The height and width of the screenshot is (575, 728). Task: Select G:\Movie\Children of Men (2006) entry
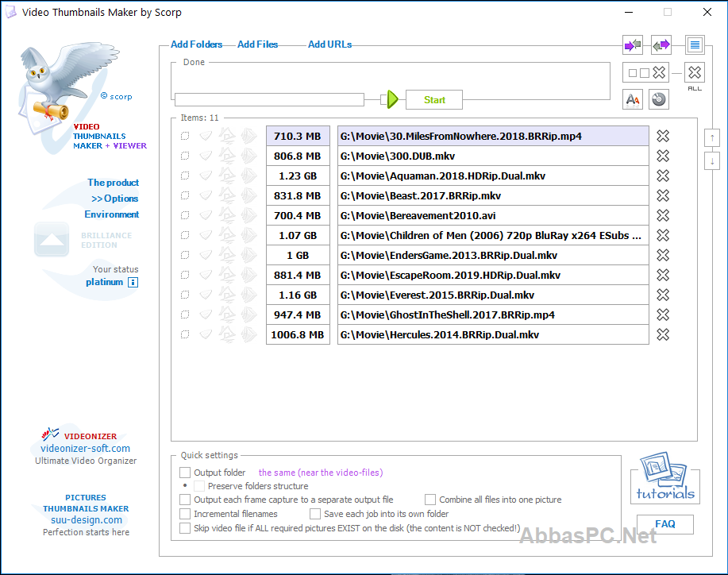coord(493,236)
